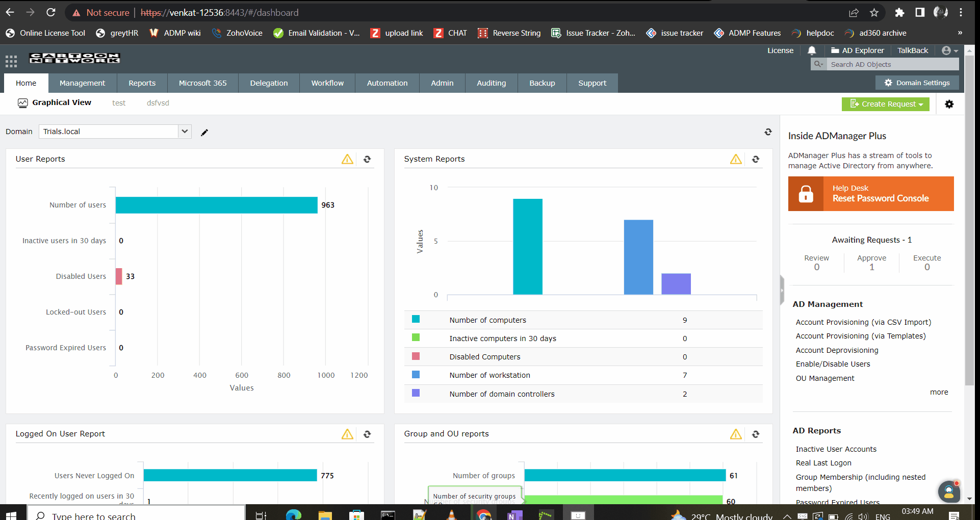Toggle Number of domain controllers legend series
The height and width of the screenshot is (520, 980).
(416, 393)
